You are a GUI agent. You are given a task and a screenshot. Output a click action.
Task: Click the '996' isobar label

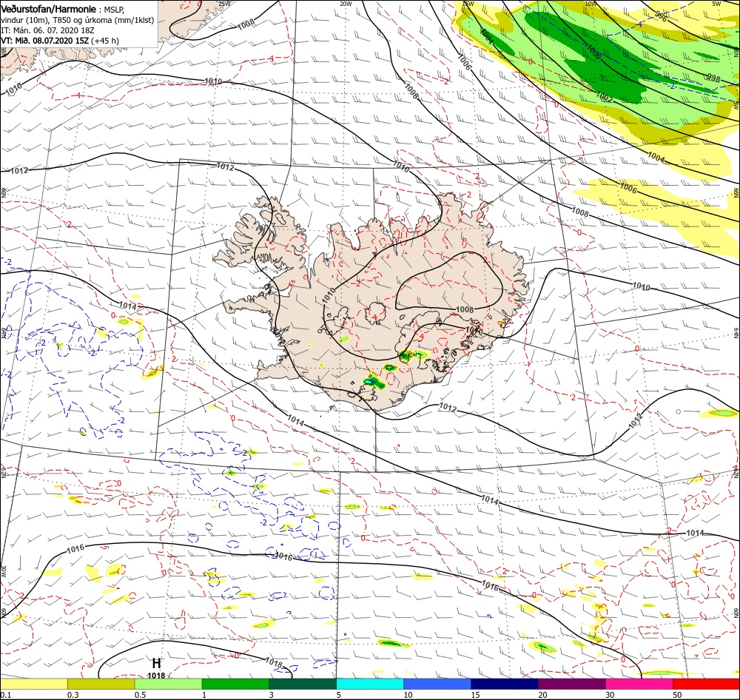click(x=662, y=16)
